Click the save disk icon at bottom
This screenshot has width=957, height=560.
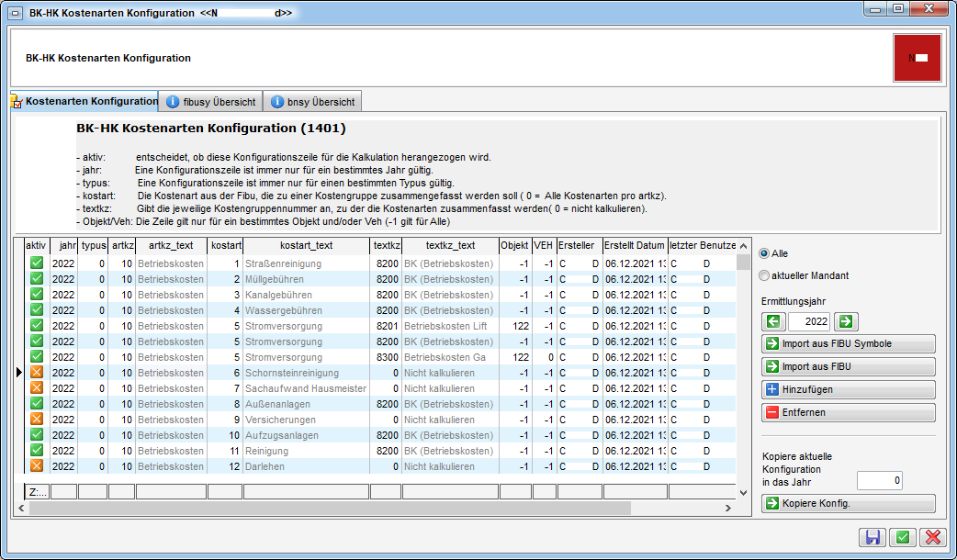(873, 537)
